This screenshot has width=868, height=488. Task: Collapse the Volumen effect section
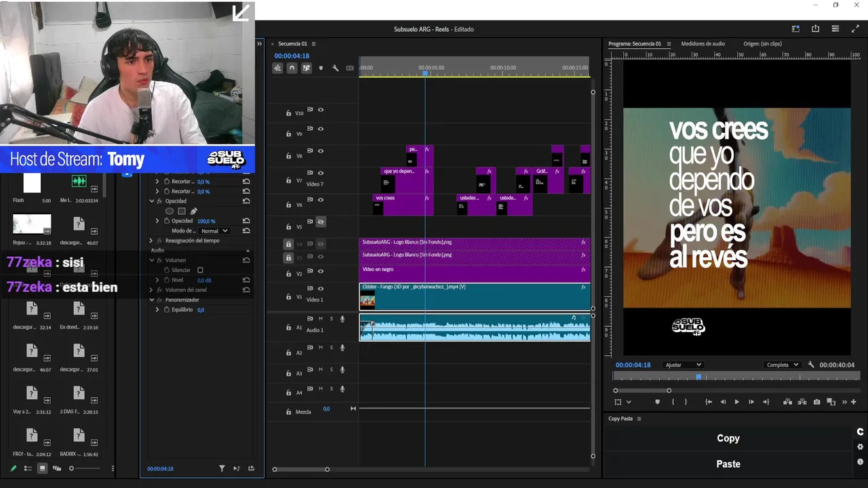(151, 260)
